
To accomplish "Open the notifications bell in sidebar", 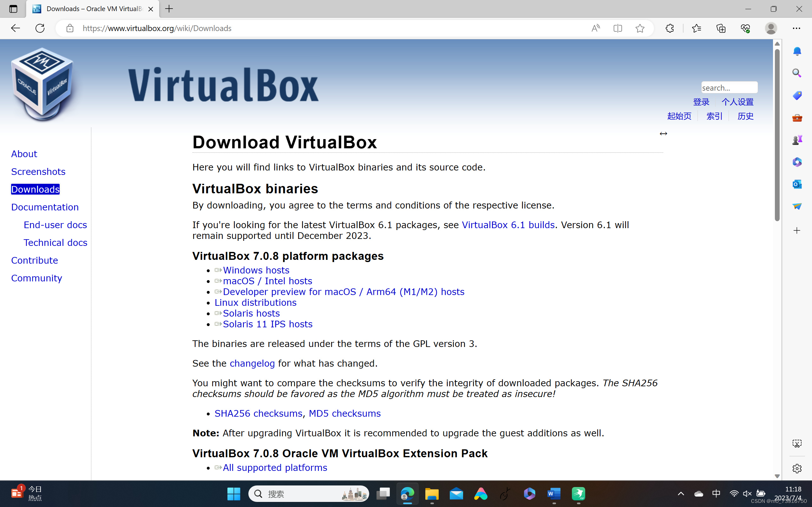I will click(797, 51).
